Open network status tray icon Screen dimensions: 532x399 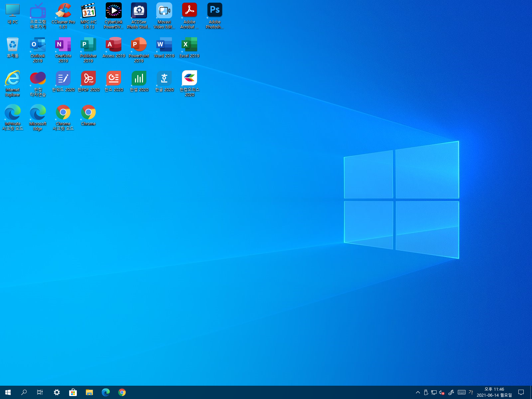tap(434, 392)
